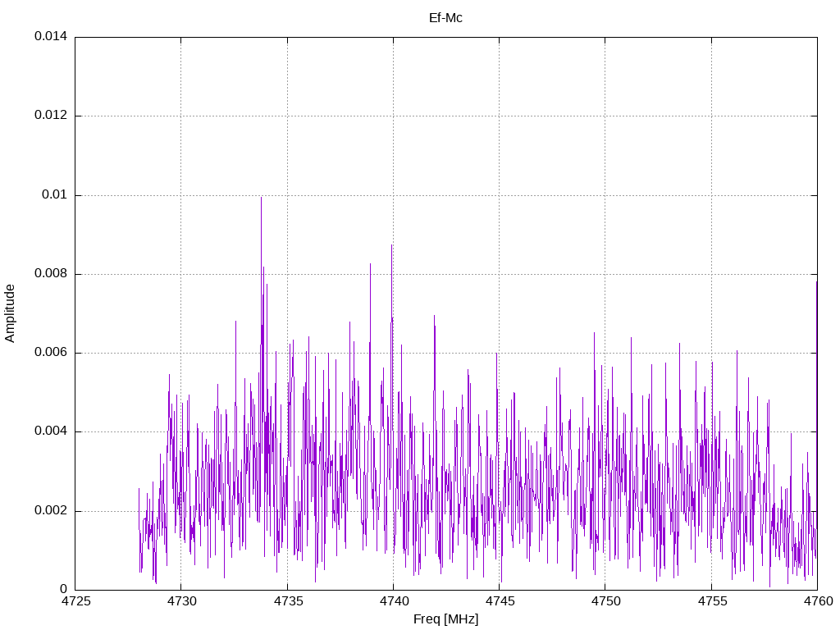Click the tallest spectrum peak near 0.01
The image size is (840, 630).
click(x=262, y=199)
